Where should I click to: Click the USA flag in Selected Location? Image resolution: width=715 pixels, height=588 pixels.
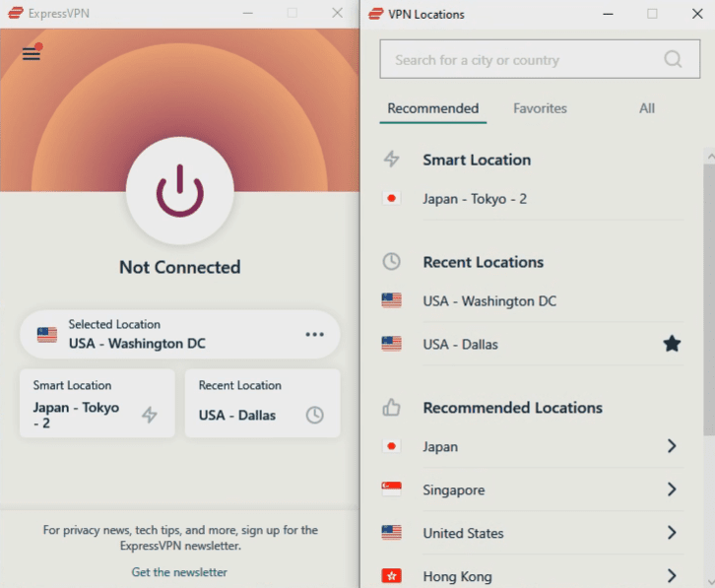[x=47, y=334]
